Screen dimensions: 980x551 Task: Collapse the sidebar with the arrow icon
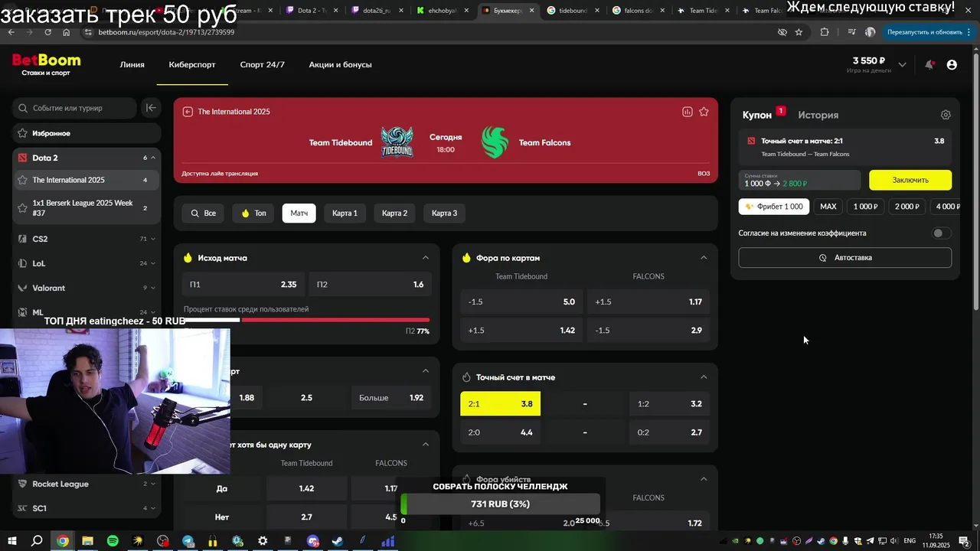151,108
